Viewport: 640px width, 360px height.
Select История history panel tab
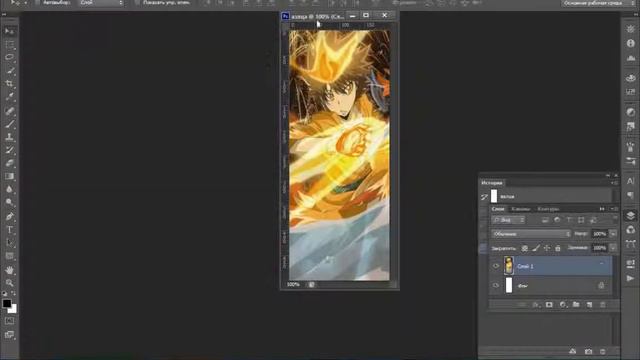[492, 182]
